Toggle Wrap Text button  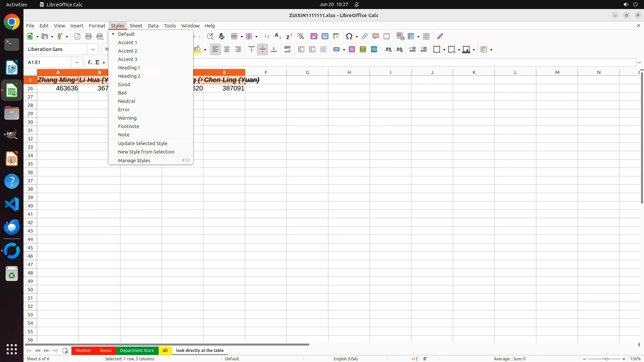pyautogui.click(x=287, y=50)
